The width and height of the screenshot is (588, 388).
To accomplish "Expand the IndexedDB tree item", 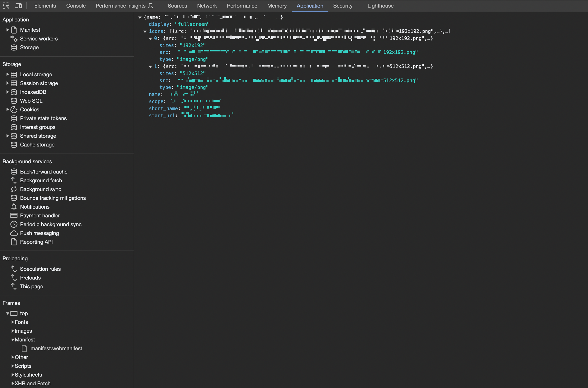I will pos(7,92).
